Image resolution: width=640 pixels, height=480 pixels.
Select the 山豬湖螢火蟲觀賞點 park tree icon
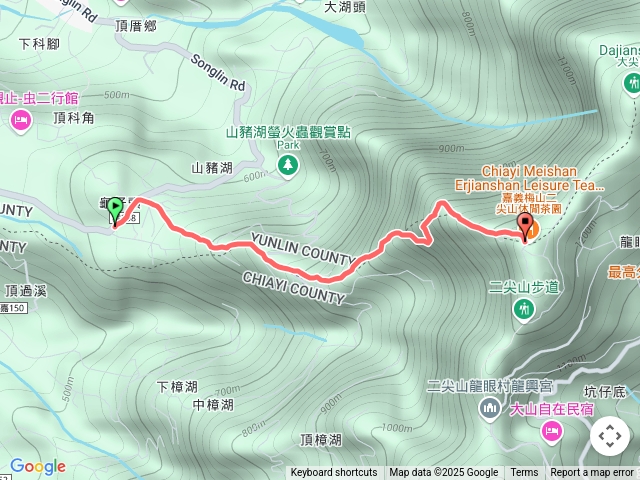click(288, 166)
